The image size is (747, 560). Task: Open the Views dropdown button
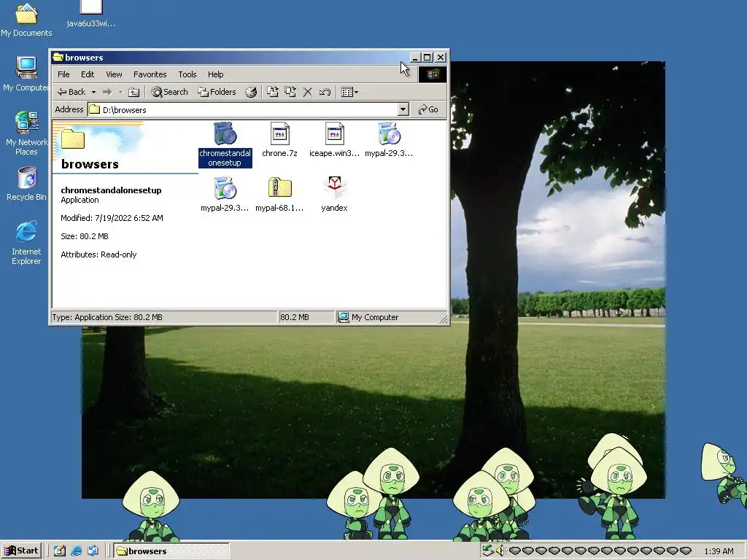click(350, 92)
